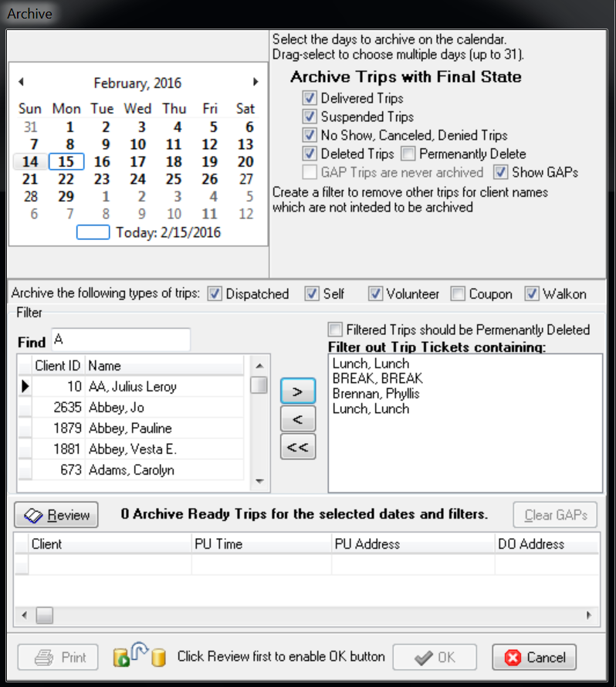The width and height of the screenshot is (616, 687).
Task: Uncheck the Deleted Trips option
Action: click(x=310, y=154)
